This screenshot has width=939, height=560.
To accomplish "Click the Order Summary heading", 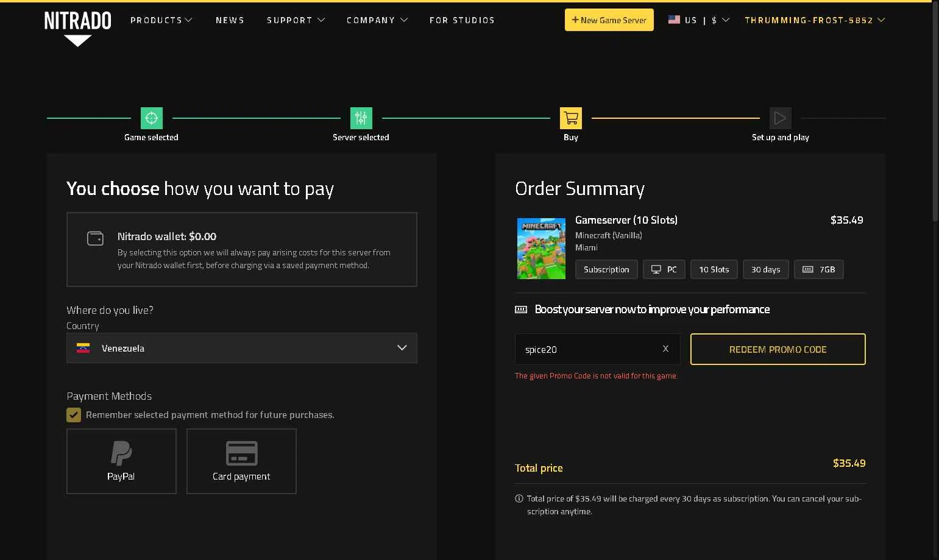I will point(579,189).
